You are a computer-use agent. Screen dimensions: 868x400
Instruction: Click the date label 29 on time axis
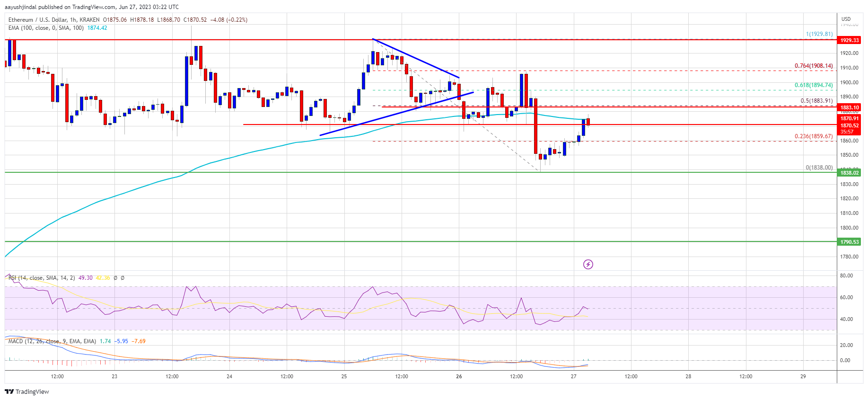(x=803, y=376)
